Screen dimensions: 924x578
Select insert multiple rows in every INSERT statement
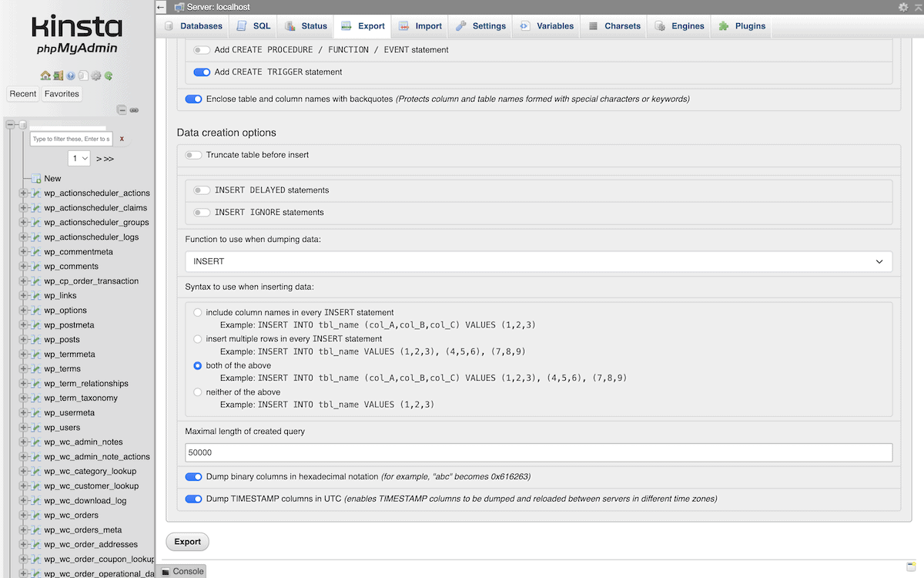coord(197,338)
